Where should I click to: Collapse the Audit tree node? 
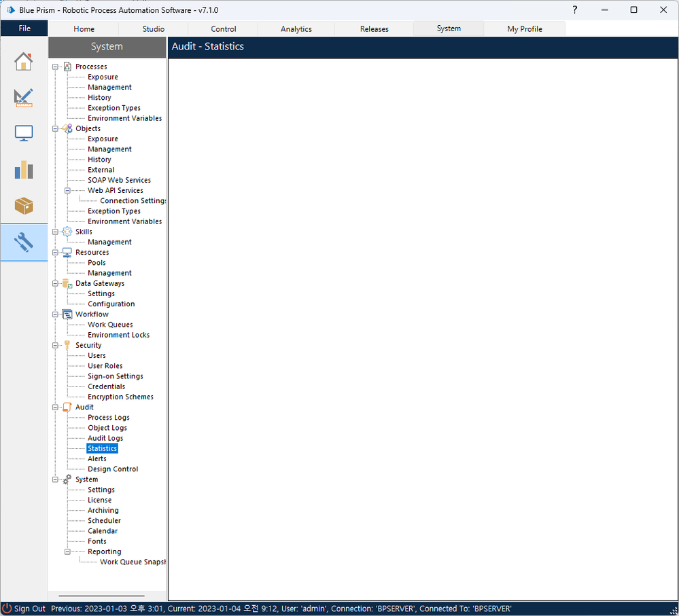click(55, 407)
